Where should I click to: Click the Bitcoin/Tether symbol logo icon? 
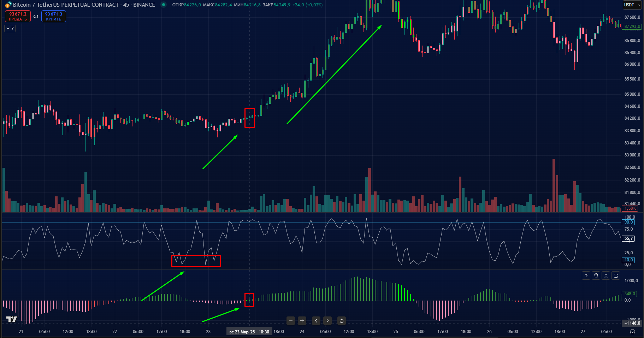coord(8,5)
